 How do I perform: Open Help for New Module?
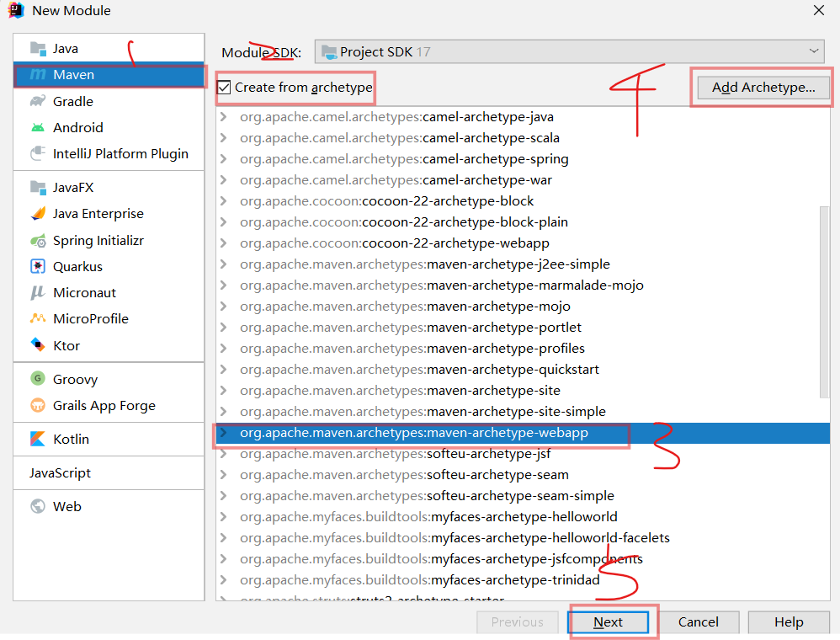[789, 621]
